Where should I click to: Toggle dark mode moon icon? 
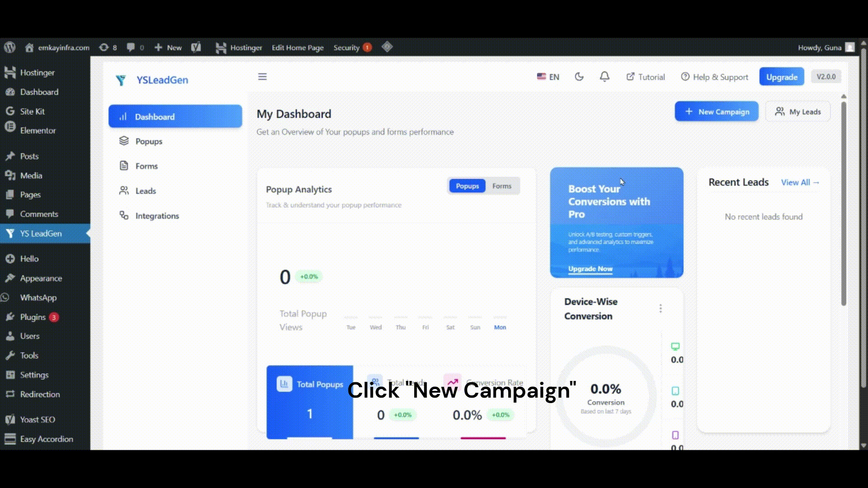579,77
